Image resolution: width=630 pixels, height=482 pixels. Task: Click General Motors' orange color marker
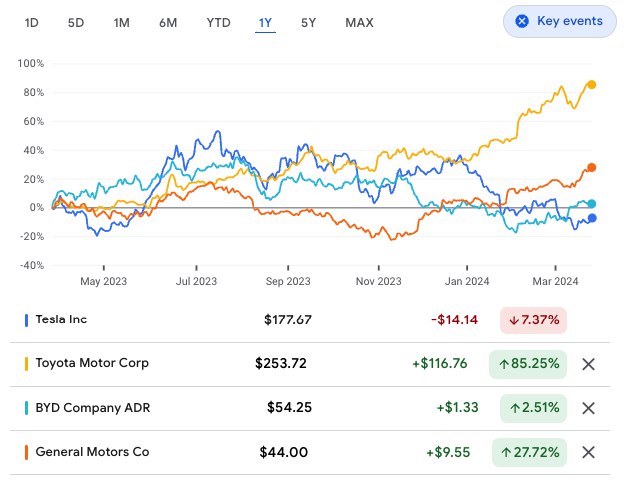click(27, 452)
